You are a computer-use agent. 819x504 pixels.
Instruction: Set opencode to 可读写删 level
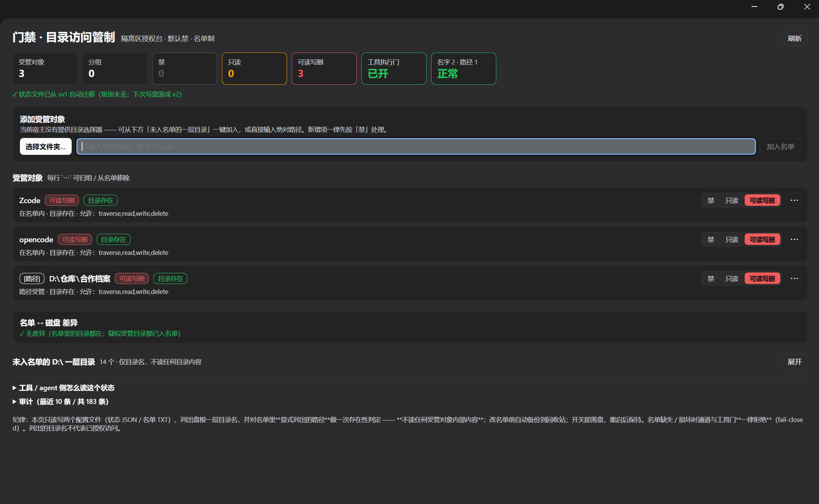762,240
